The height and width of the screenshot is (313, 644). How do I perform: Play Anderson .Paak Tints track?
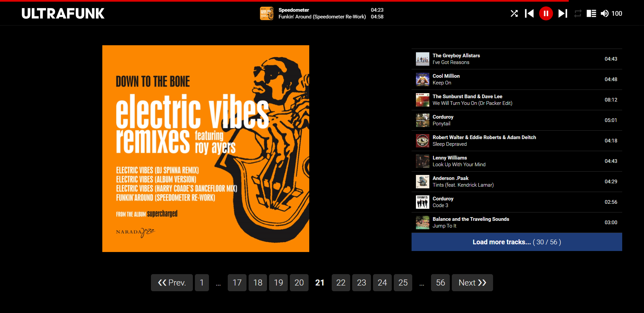click(517, 182)
